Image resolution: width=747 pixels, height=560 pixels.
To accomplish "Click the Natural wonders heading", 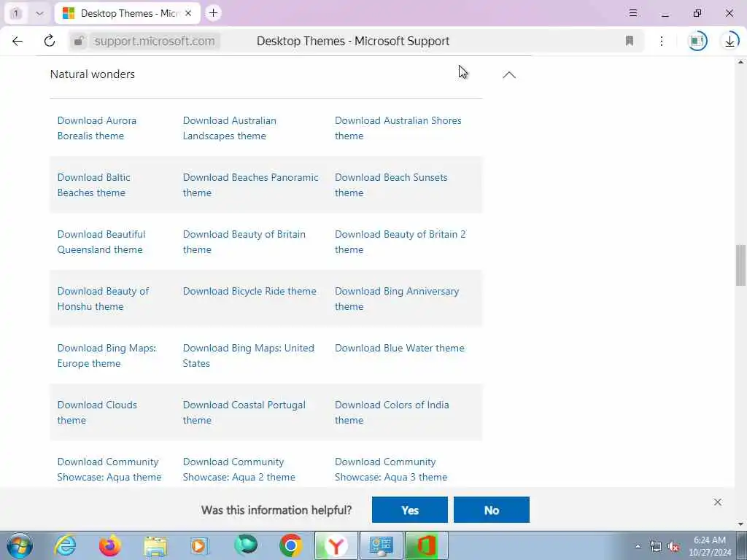I will point(93,74).
